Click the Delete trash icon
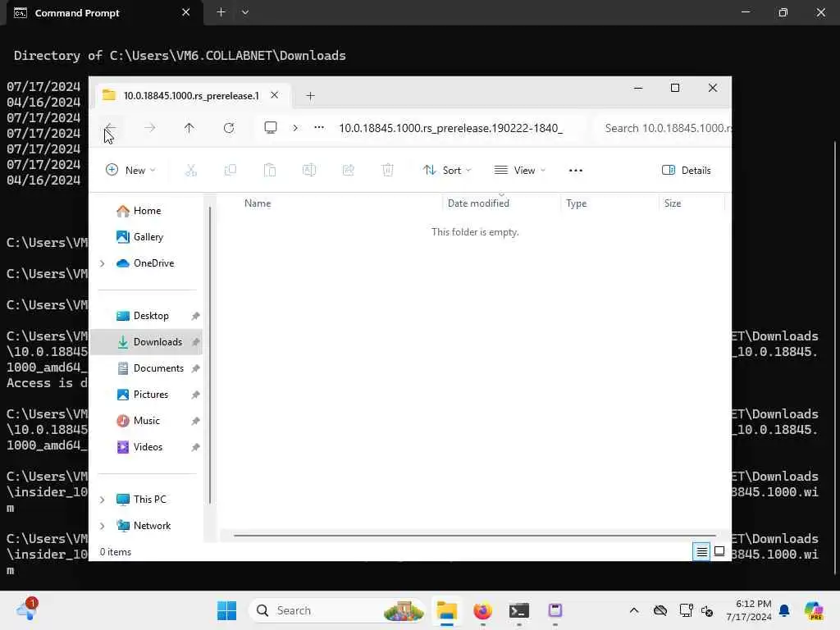The width and height of the screenshot is (840, 630). pyautogui.click(x=388, y=171)
